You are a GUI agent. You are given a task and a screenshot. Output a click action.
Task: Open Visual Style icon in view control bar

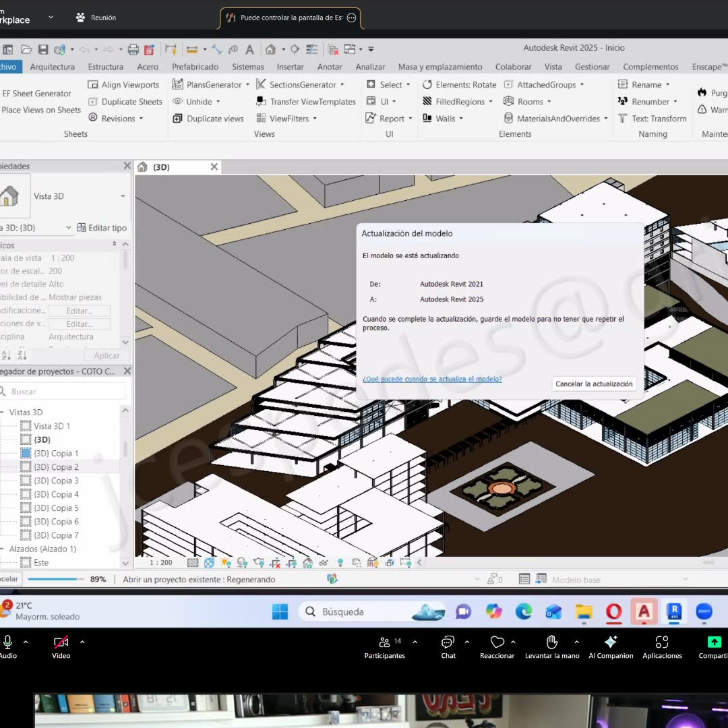pos(210,563)
